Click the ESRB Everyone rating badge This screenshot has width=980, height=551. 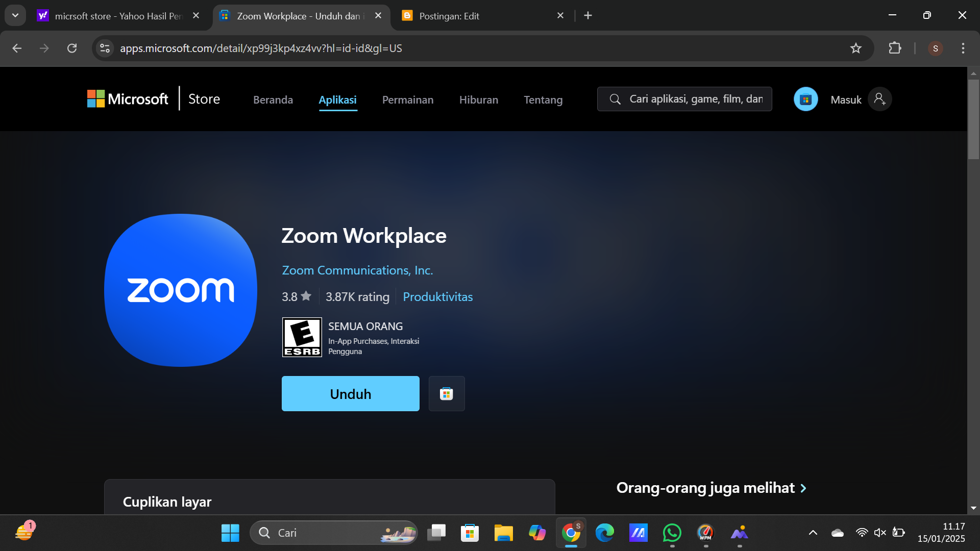(x=302, y=337)
